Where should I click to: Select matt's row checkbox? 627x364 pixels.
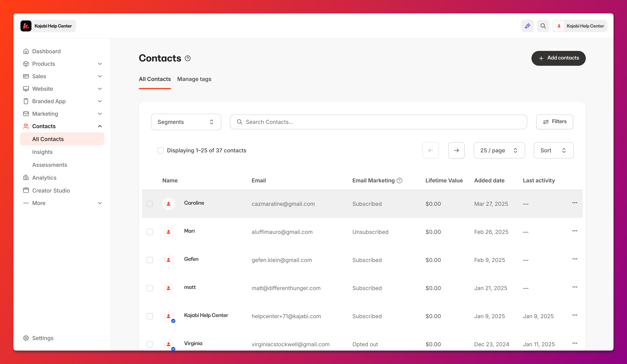(150, 288)
